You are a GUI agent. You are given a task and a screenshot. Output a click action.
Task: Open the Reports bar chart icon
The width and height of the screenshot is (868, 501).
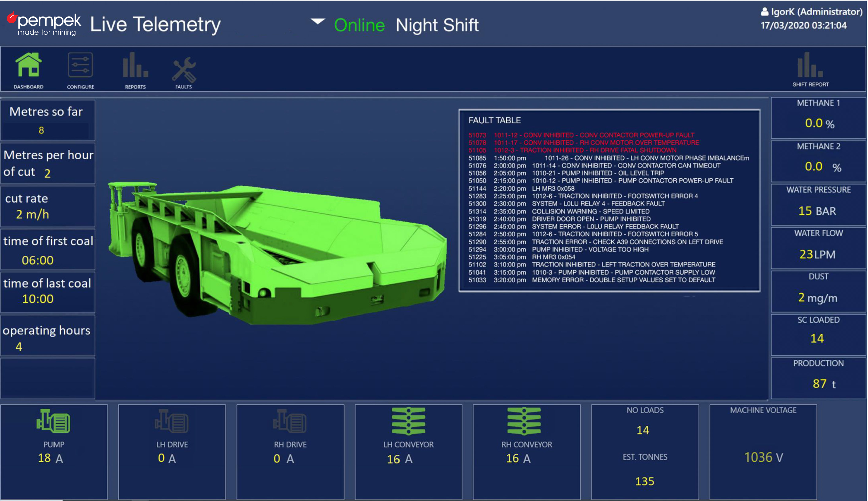135,65
